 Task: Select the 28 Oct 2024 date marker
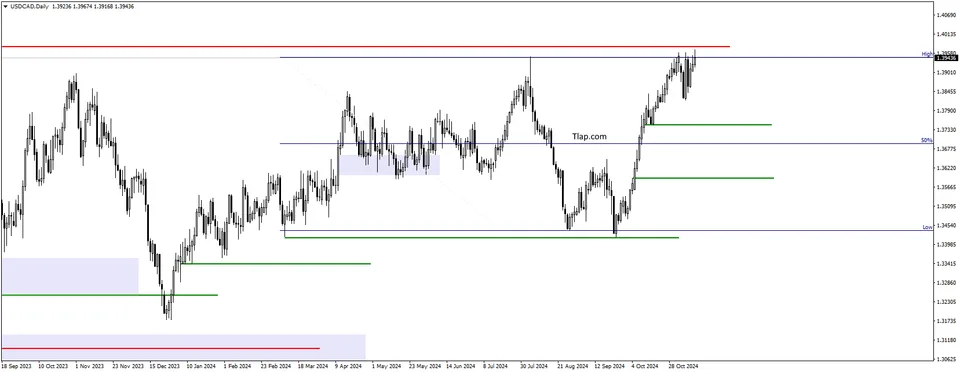(682, 366)
